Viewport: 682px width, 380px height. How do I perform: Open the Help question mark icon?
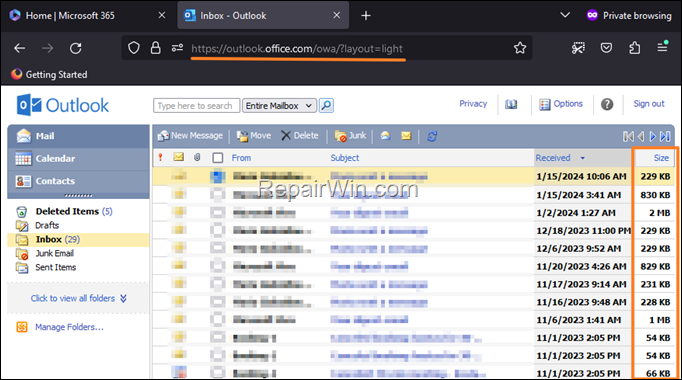tap(607, 104)
